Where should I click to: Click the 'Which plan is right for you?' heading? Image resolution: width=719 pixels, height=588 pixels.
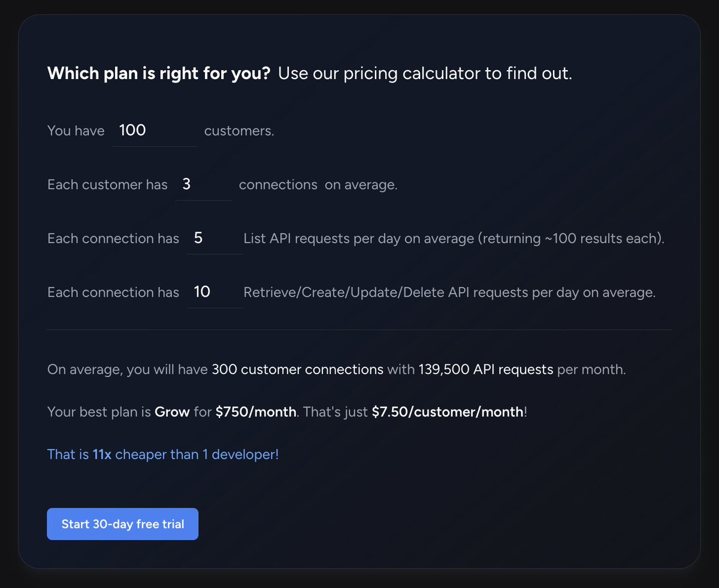tap(159, 74)
